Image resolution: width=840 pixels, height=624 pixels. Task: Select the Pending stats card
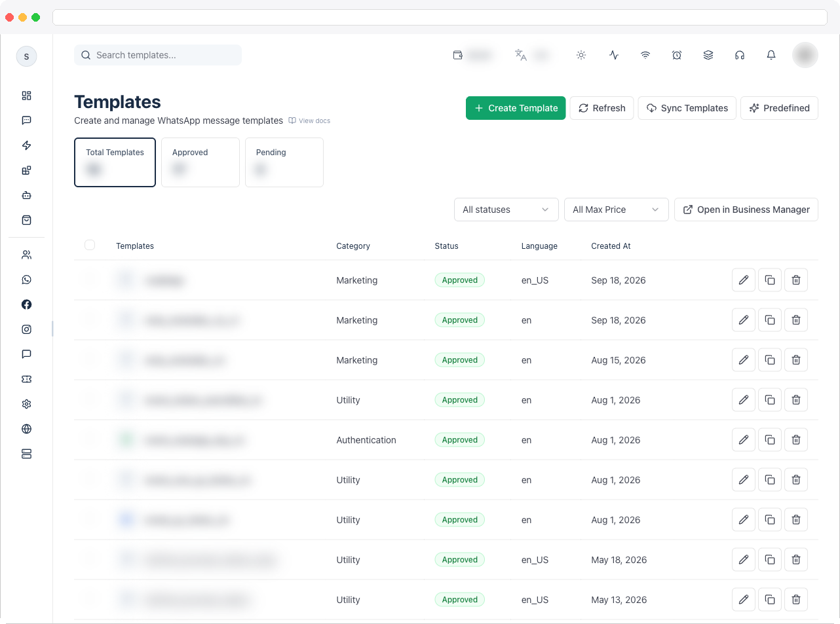click(x=284, y=162)
